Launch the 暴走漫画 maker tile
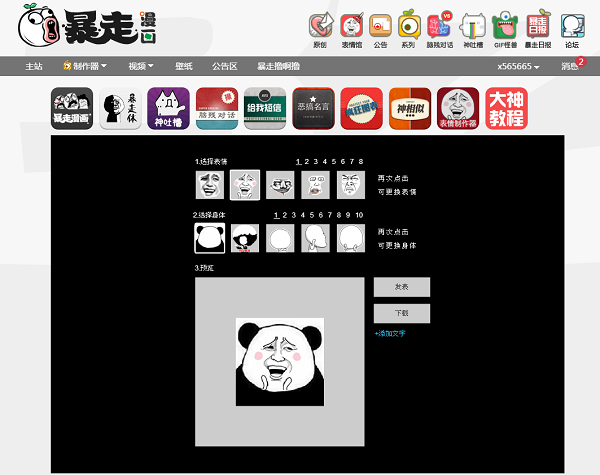Viewport: 600px width, 475px height. [x=72, y=108]
